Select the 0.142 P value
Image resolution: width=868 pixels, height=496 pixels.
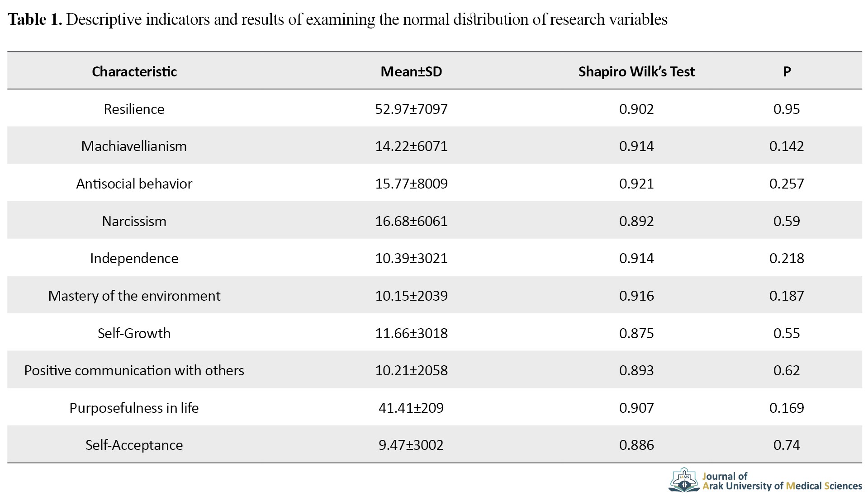coord(787,146)
